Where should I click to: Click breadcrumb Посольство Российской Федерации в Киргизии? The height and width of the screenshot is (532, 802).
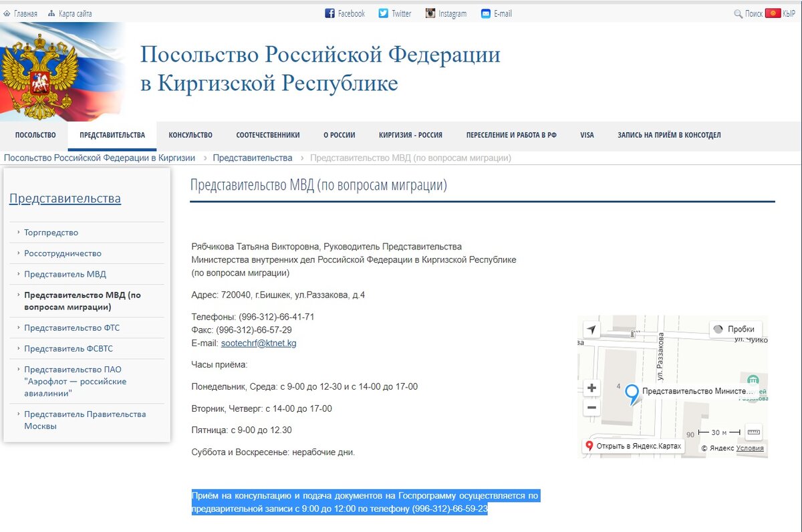coord(100,158)
